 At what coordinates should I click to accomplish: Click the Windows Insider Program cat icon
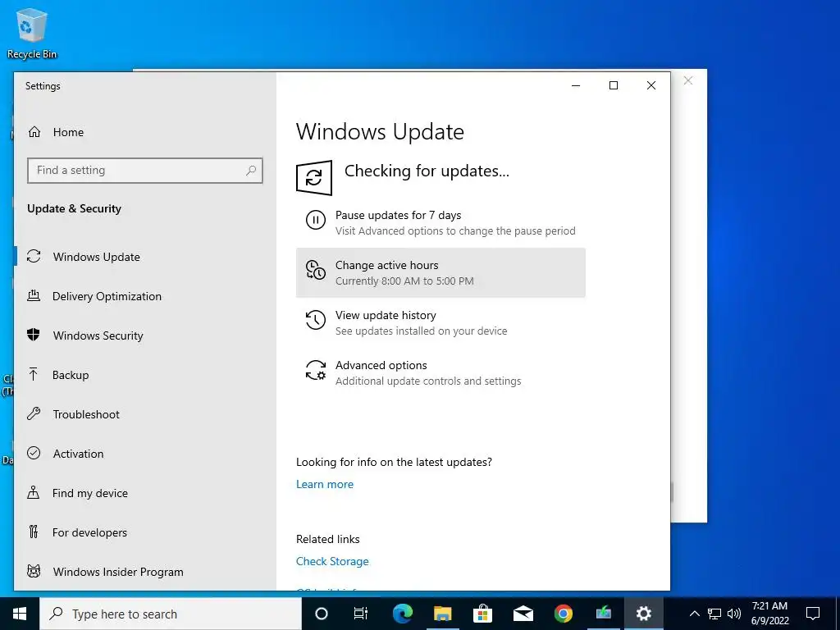click(x=34, y=571)
